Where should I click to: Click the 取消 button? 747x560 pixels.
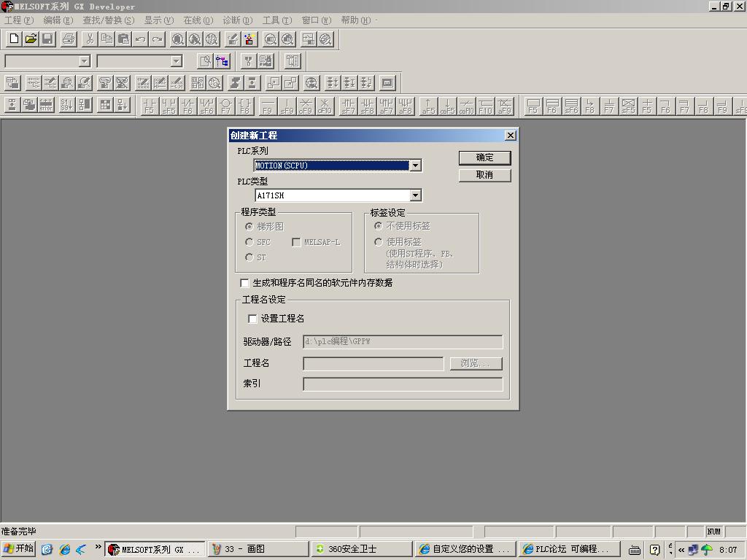484,175
